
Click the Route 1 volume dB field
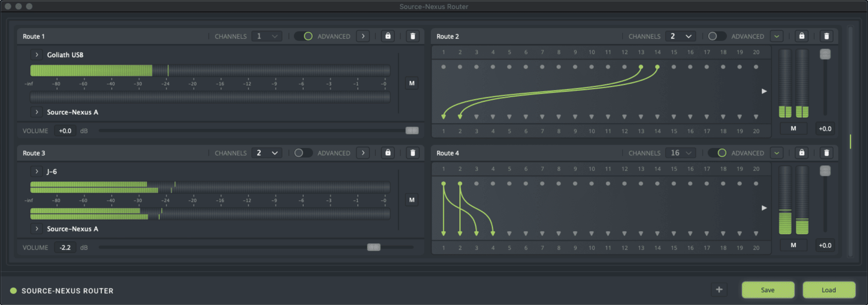click(65, 131)
